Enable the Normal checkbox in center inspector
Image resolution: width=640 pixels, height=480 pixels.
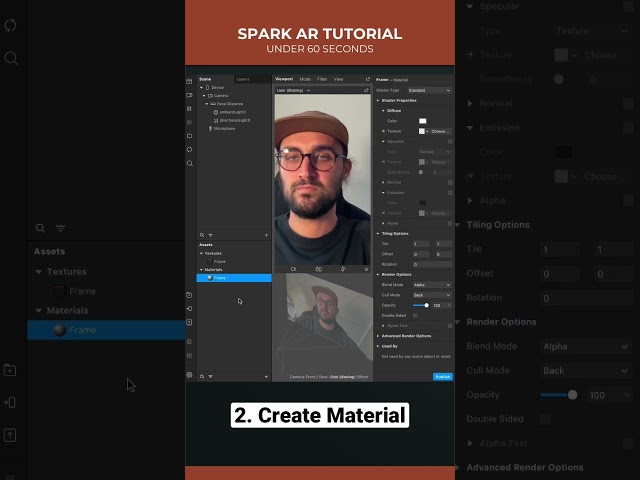click(x=450, y=182)
